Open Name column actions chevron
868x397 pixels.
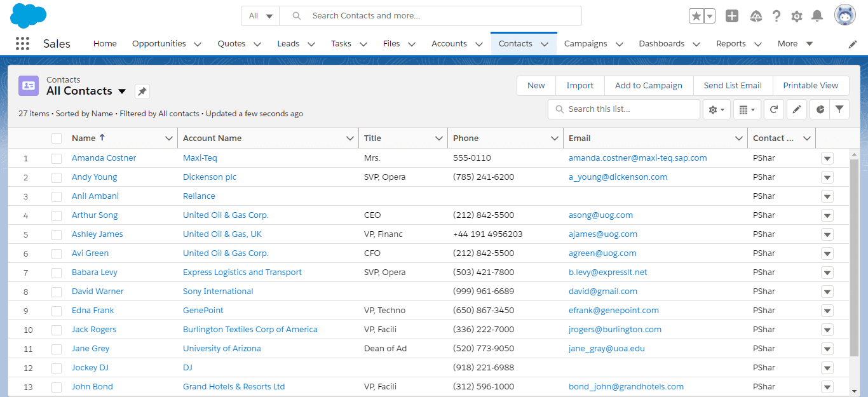[168, 138]
